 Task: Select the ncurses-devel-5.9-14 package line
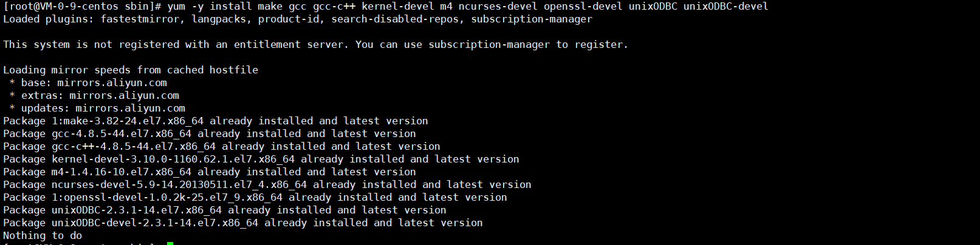pos(267,184)
